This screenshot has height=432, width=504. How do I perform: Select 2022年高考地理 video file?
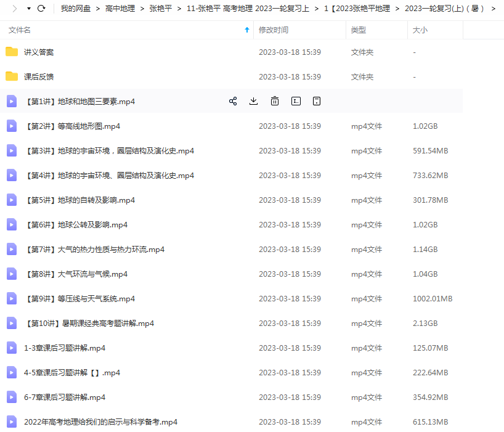coord(100,422)
